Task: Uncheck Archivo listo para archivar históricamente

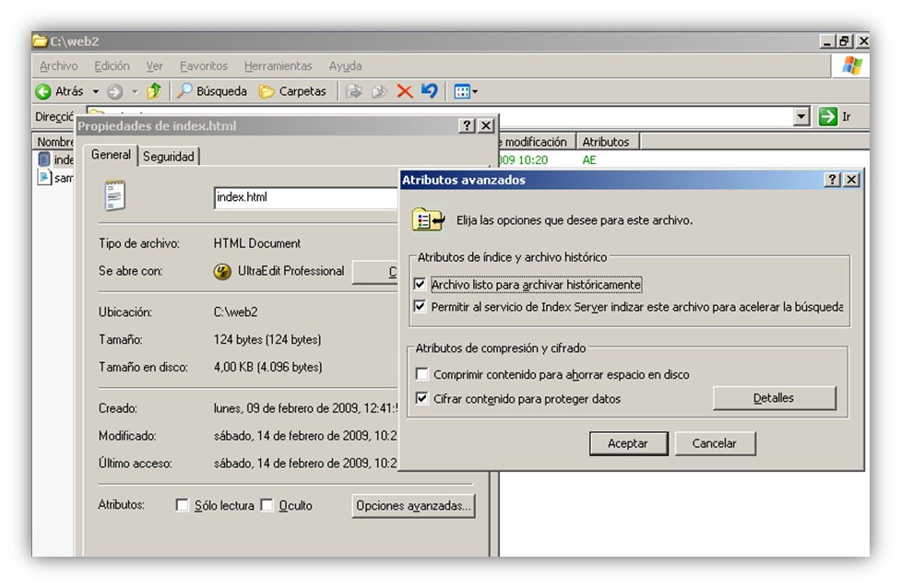Action: (420, 284)
